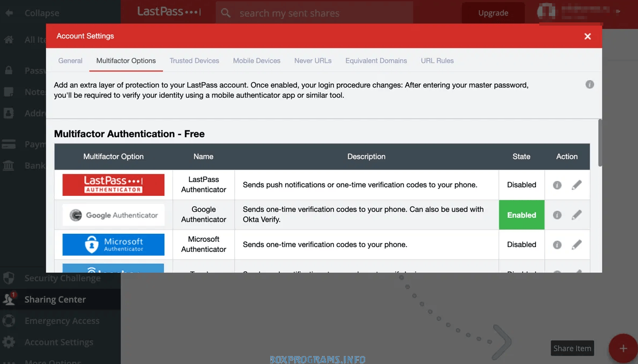Click edit pencil for Google Authenticator

(577, 215)
